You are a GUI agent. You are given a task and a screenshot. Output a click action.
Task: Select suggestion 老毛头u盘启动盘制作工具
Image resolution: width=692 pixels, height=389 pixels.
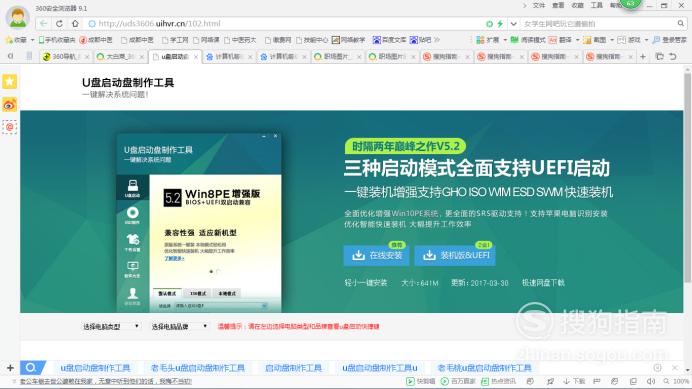(x=198, y=368)
